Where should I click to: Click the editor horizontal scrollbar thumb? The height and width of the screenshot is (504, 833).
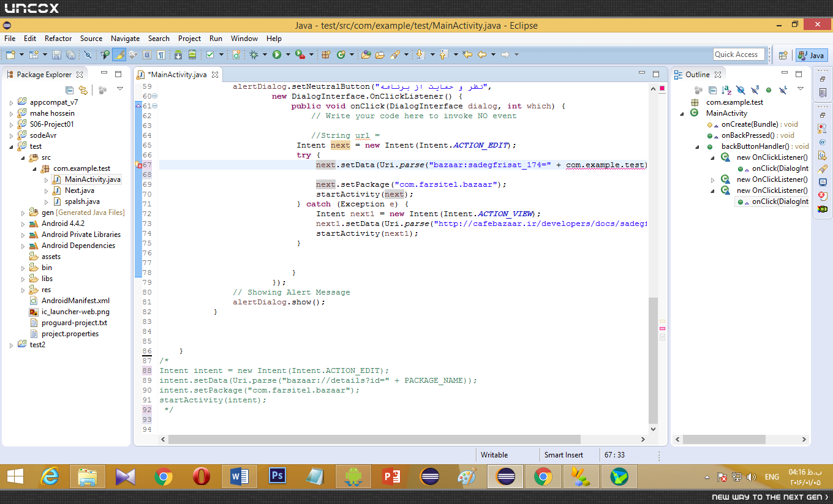[x=374, y=439]
